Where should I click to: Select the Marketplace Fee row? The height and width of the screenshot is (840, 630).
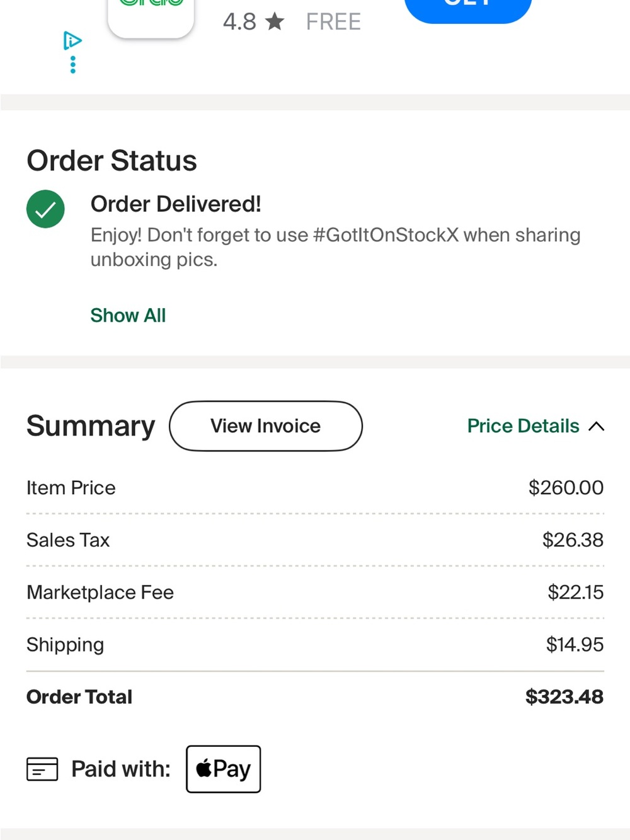(315, 592)
